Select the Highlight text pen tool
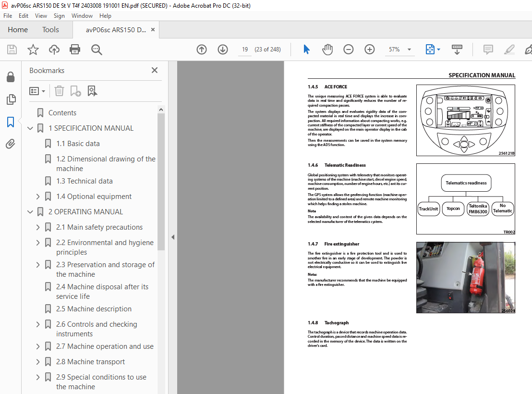532x394 pixels. pos(509,49)
